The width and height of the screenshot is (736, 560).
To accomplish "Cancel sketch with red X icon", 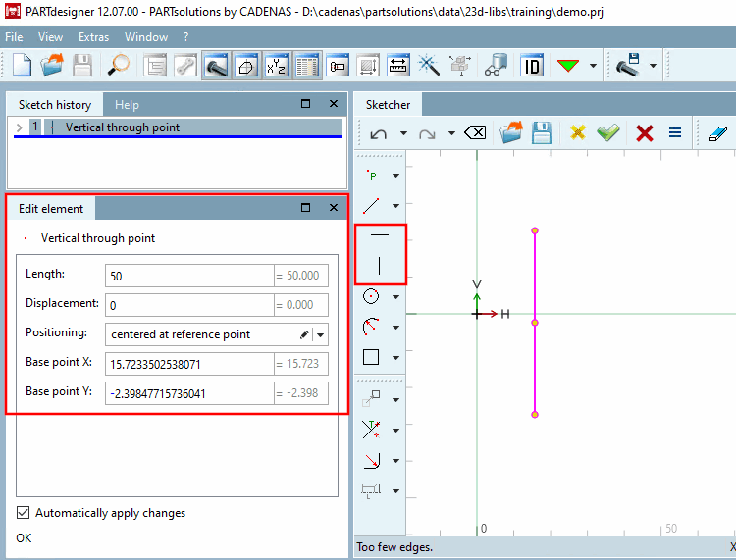I will click(645, 133).
